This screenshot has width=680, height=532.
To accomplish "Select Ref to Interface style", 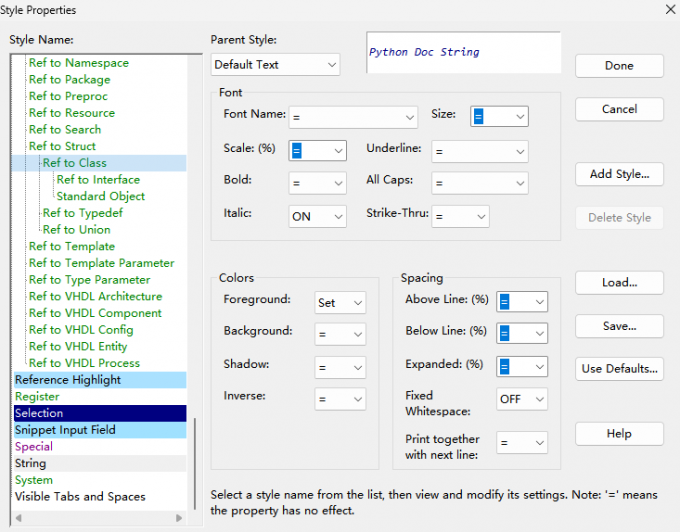I will [x=98, y=180].
